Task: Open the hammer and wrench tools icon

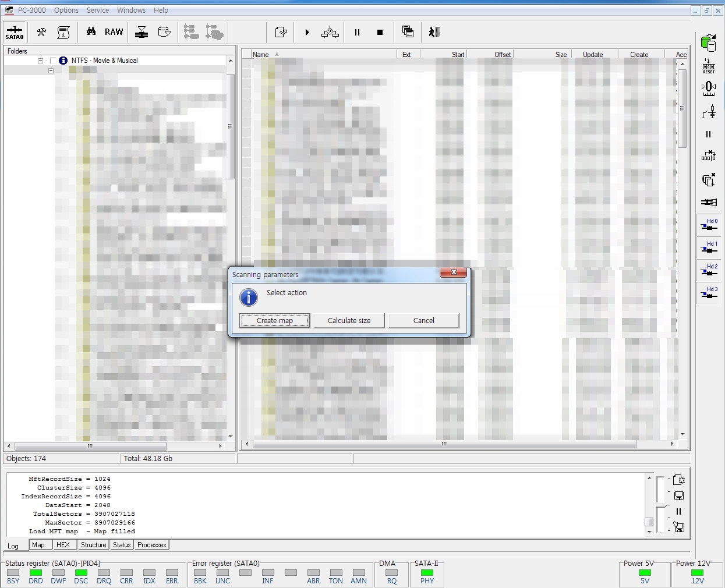Action: coord(41,32)
